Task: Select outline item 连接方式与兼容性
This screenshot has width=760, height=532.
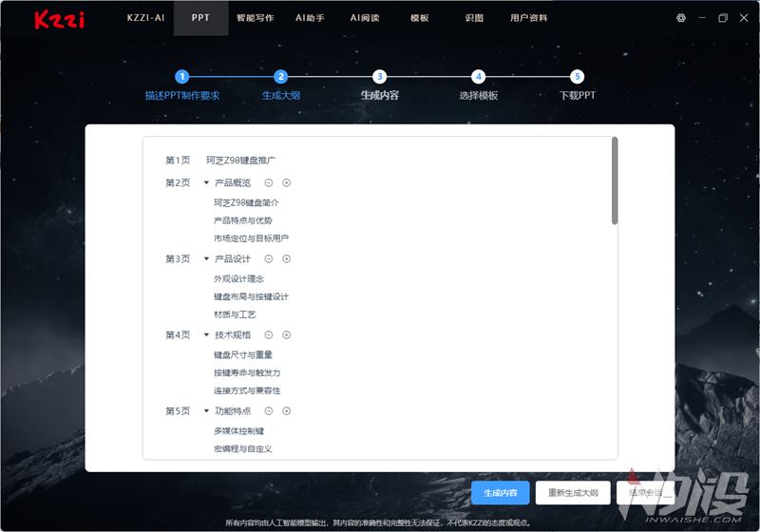Action: point(247,390)
